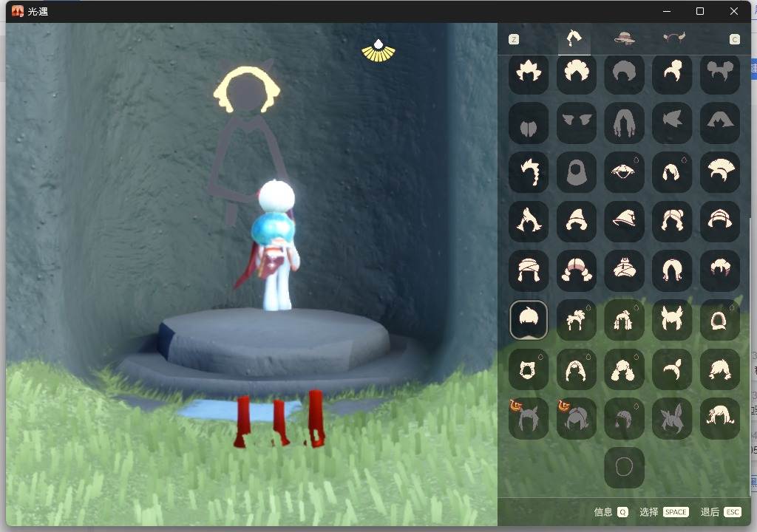Image resolution: width=757 pixels, height=532 pixels.
Task: Select the cream long side-braid hairstyle
Action: click(x=529, y=172)
